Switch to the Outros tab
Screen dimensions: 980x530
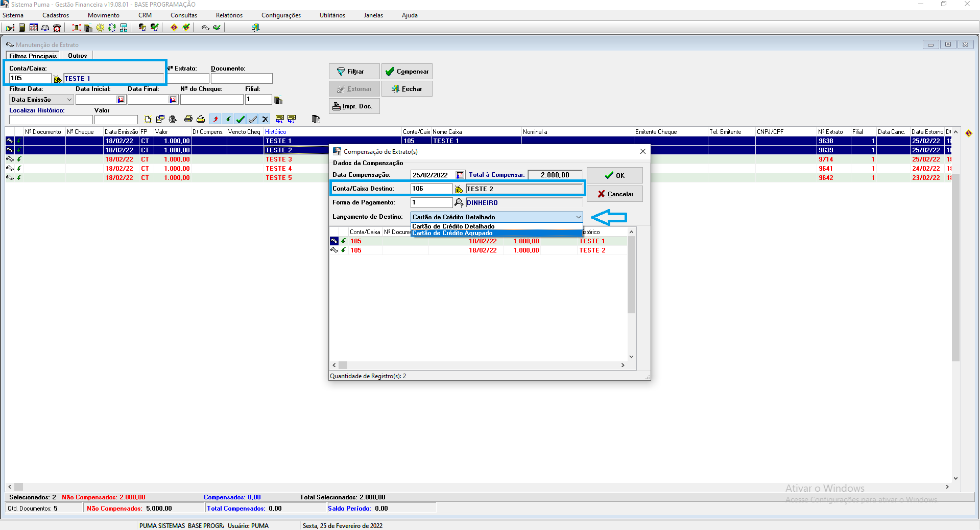tap(77, 56)
